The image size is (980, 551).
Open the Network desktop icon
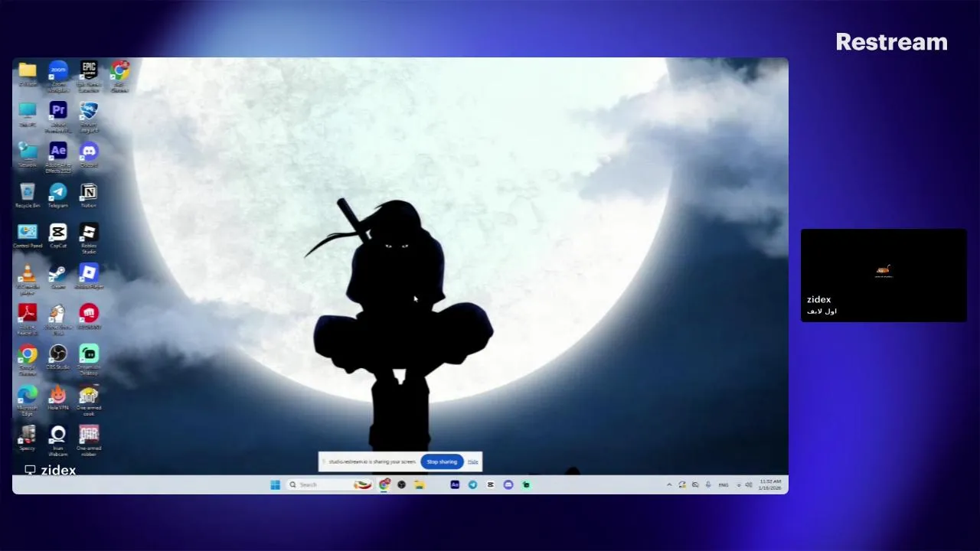(x=28, y=155)
